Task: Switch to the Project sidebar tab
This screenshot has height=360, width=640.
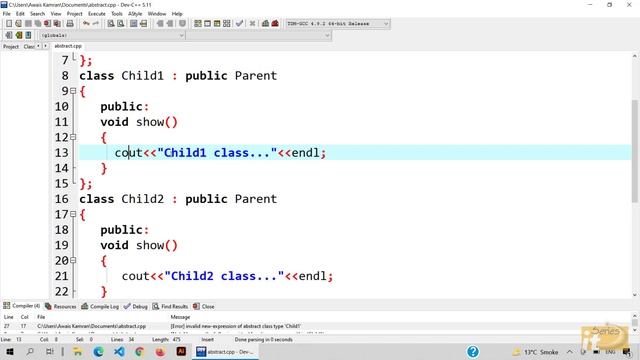Action: 11,47
